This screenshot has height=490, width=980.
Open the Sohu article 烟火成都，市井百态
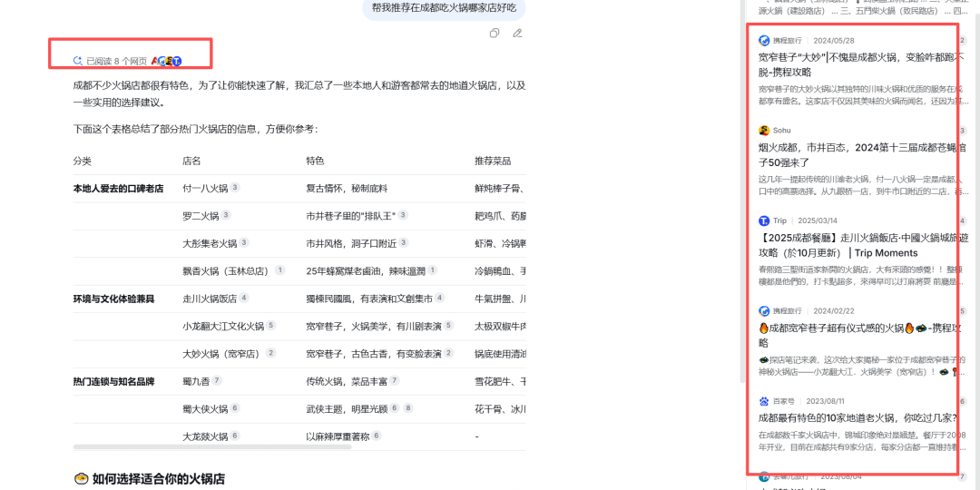point(854,153)
